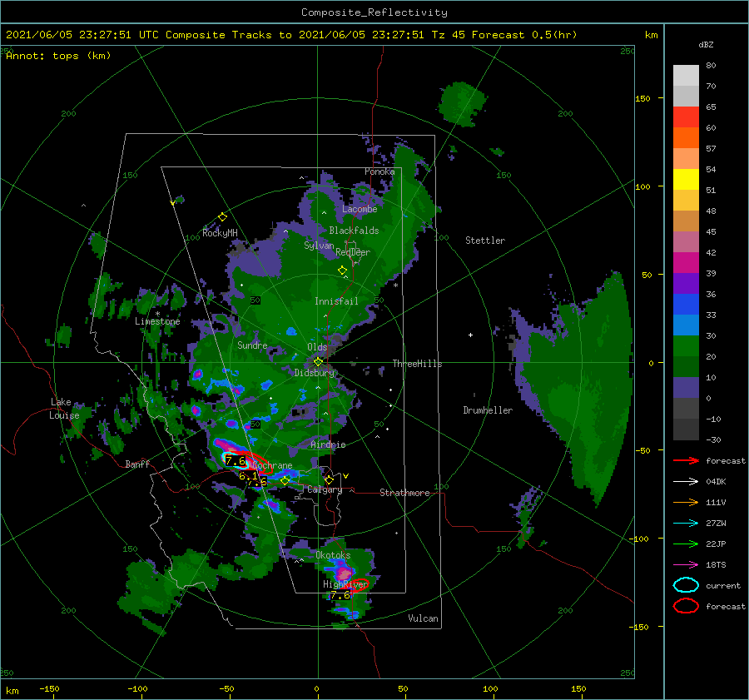Click the 'Calgary' city label
The image size is (749, 700).
(x=325, y=489)
